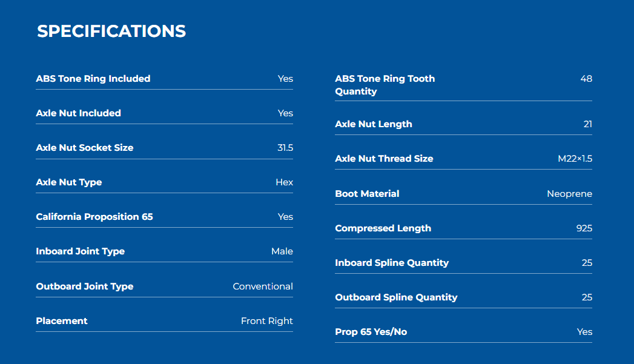Screen dimensions: 634x364
Task: Select the ABS Tone Ring Included label
Action: [x=93, y=79]
